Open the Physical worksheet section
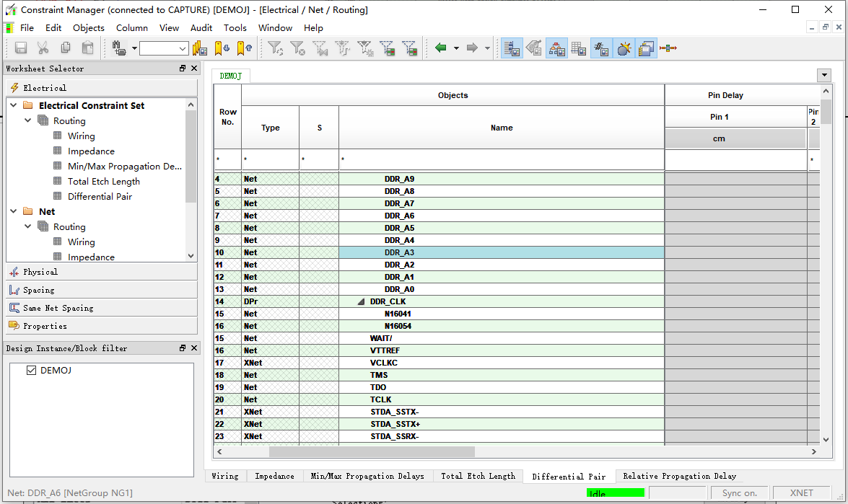 102,272
